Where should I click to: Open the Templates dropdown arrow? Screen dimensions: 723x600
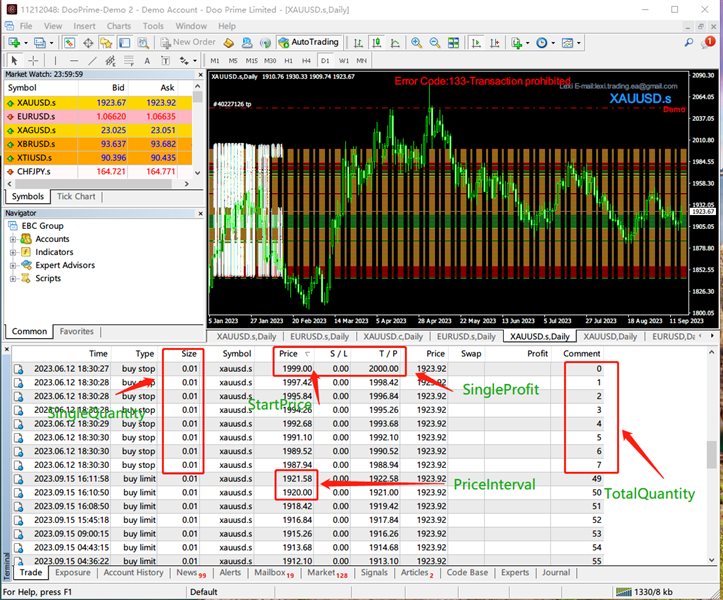579,43
